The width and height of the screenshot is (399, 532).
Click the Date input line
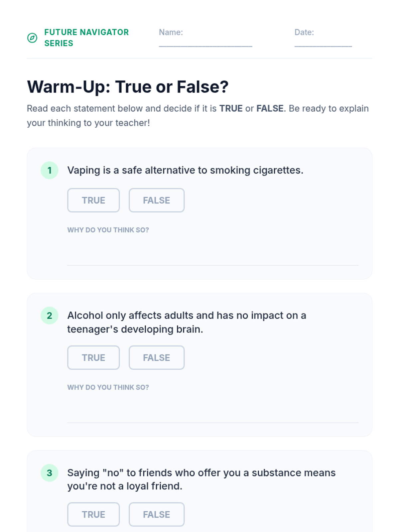click(x=323, y=42)
